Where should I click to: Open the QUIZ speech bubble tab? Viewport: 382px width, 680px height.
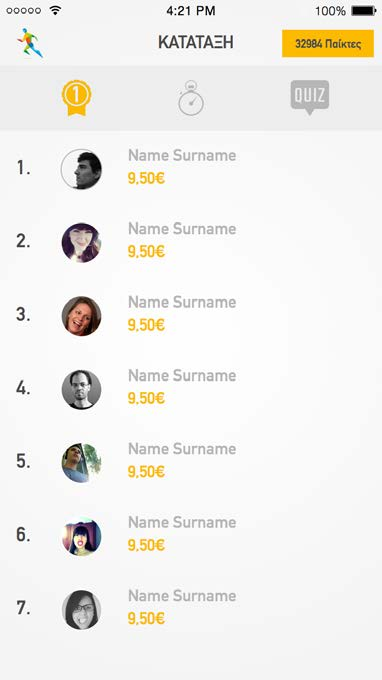(310, 97)
